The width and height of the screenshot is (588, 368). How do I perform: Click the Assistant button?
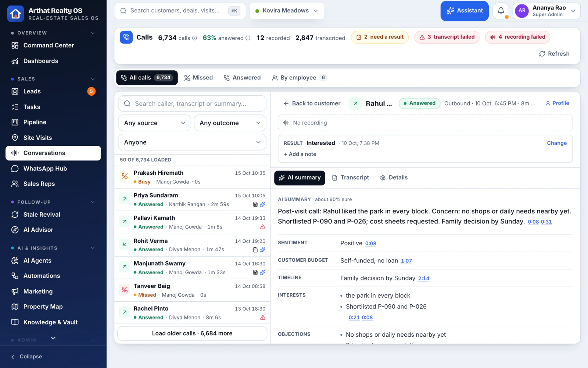(465, 11)
